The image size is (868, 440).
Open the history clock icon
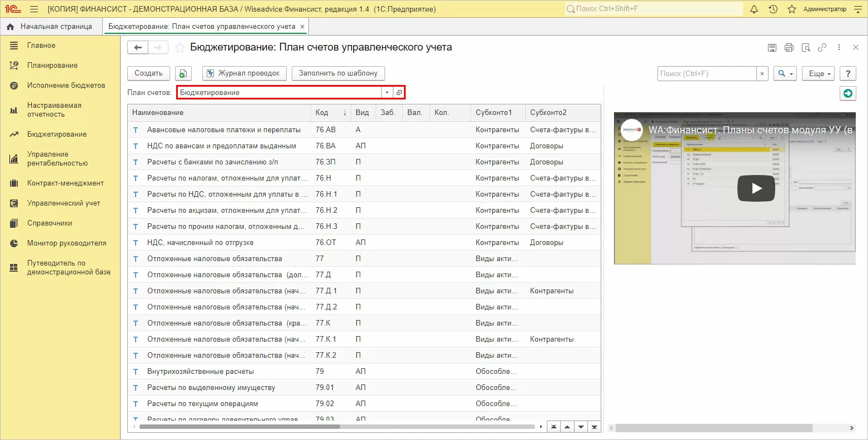pyautogui.click(x=773, y=9)
